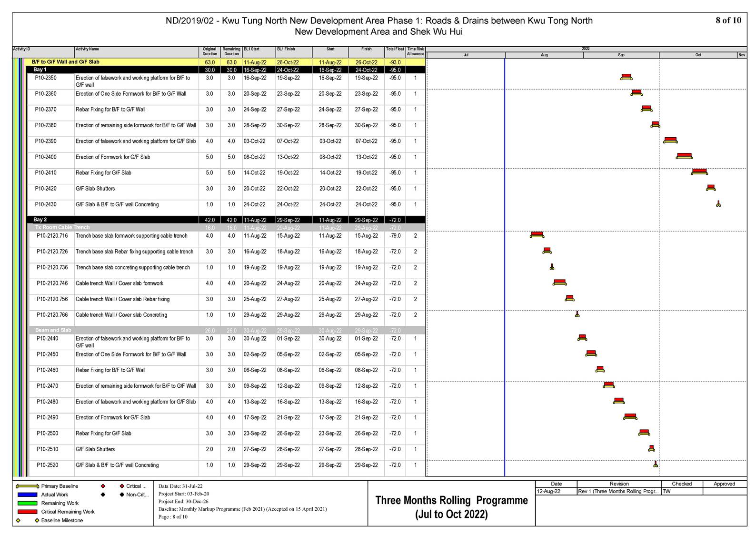Viewport: 756px width, 535px height.
Task: Select the Gantt bar for P10-2350
Action: 627,77
